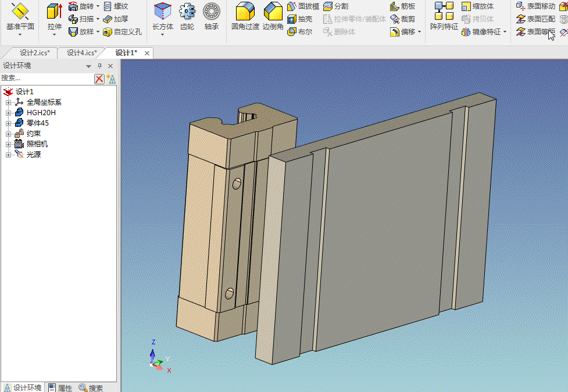The width and height of the screenshot is (568, 392).
Task: Open the 扫描 dropdown arrow
Action: pyautogui.click(x=98, y=19)
